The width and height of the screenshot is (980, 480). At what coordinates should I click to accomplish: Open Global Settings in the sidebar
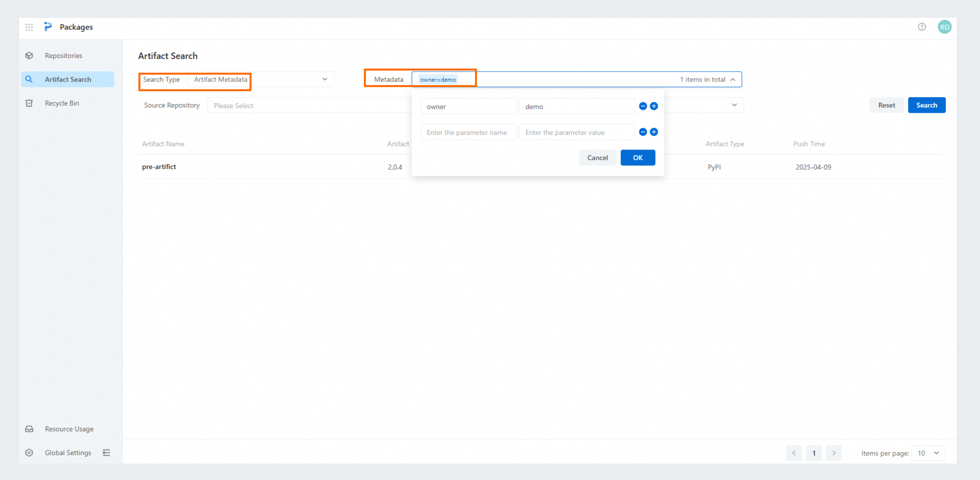tap(68, 453)
